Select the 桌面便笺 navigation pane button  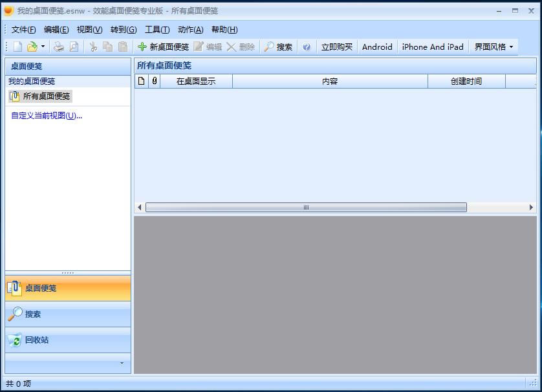click(68, 288)
